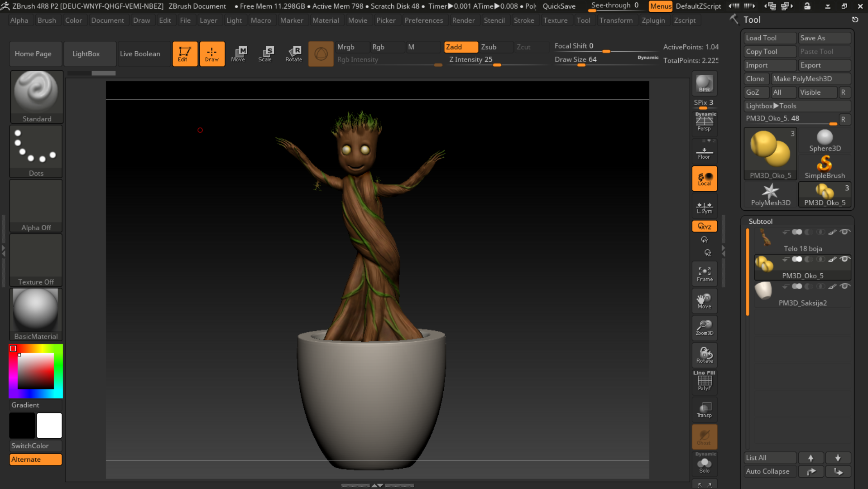Expand left tray divider arrow
Image resolution: width=868 pixels, height=489 pixels.
pos(4,250)
